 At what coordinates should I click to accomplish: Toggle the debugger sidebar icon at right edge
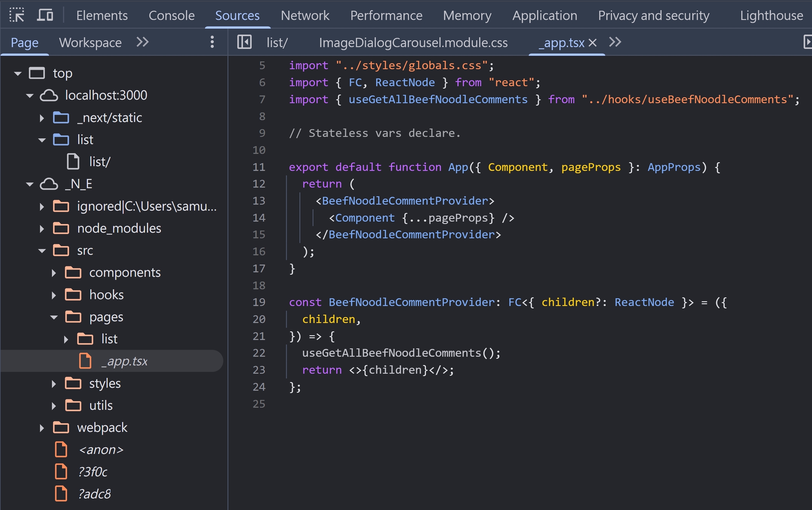[808, 42]
